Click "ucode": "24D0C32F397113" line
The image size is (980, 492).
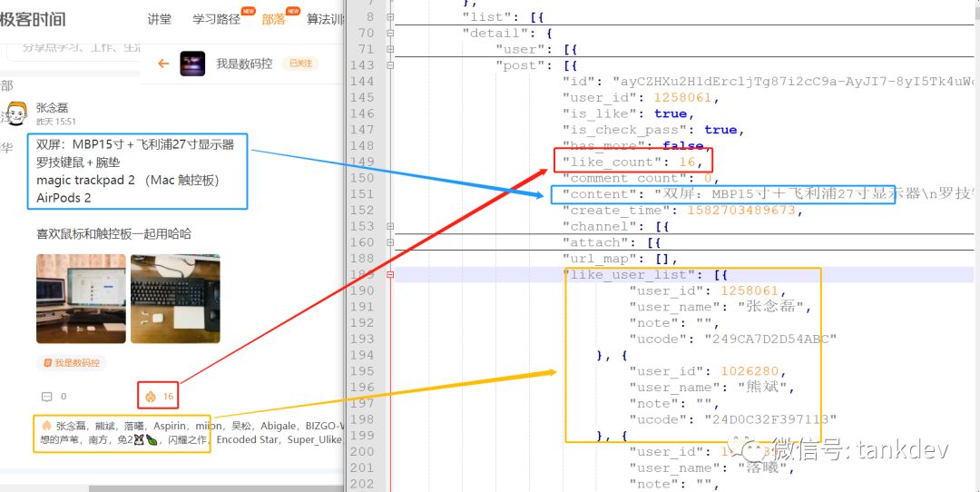point(732,419)
